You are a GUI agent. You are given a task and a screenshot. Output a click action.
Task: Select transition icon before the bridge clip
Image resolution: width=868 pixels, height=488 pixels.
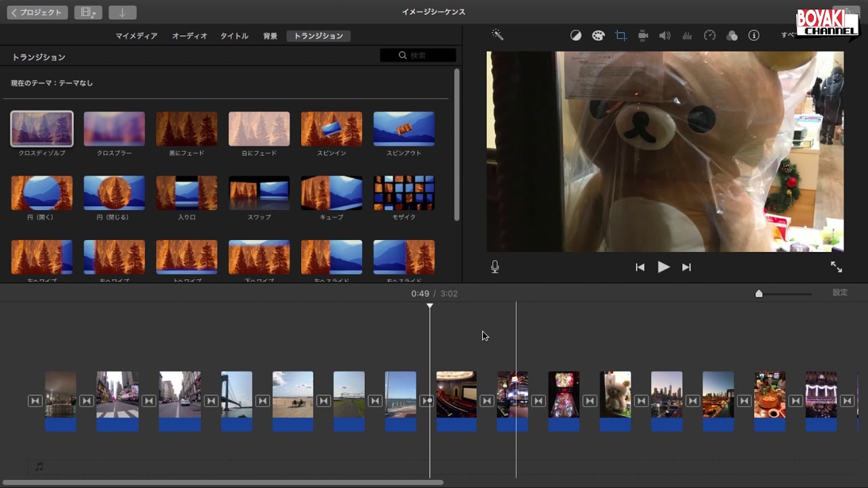click(210, 401)
